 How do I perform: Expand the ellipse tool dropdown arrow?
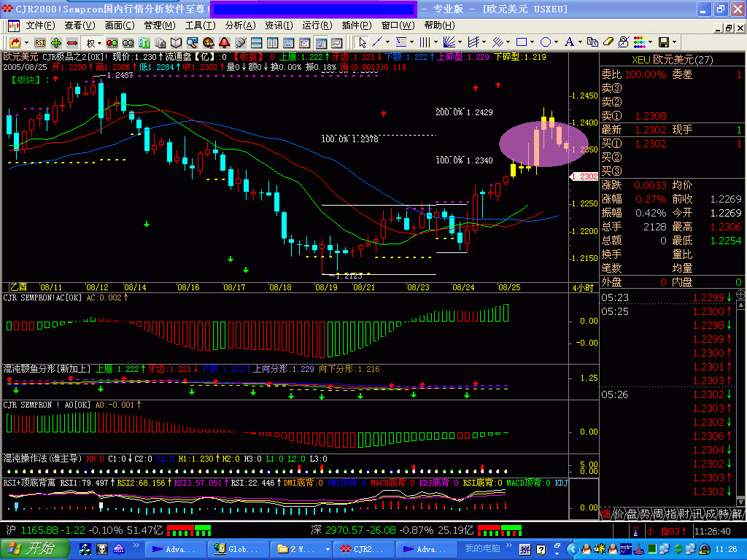555,43
